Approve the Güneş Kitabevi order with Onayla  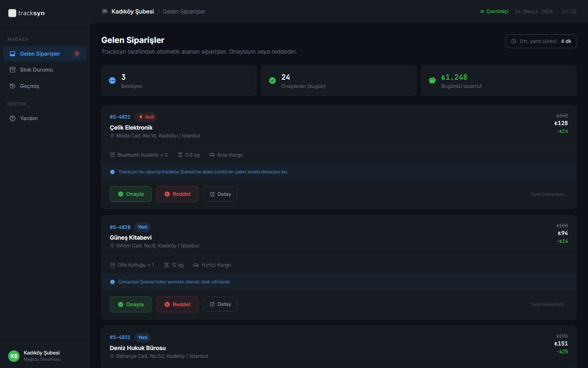click(131, 304)
